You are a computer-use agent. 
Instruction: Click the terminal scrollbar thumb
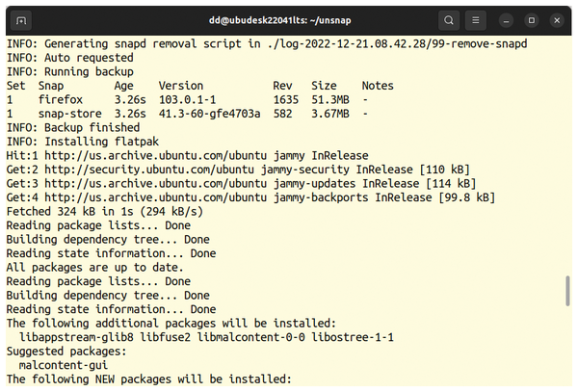[x=567, y=291]
